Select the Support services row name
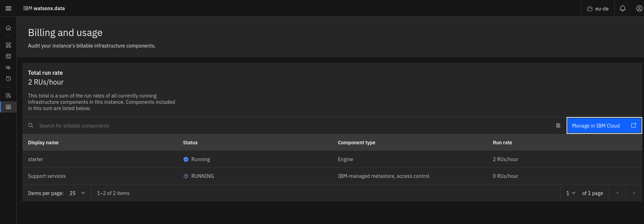The height and width of the screenshot is (224, 644). (x=47, y=176)
